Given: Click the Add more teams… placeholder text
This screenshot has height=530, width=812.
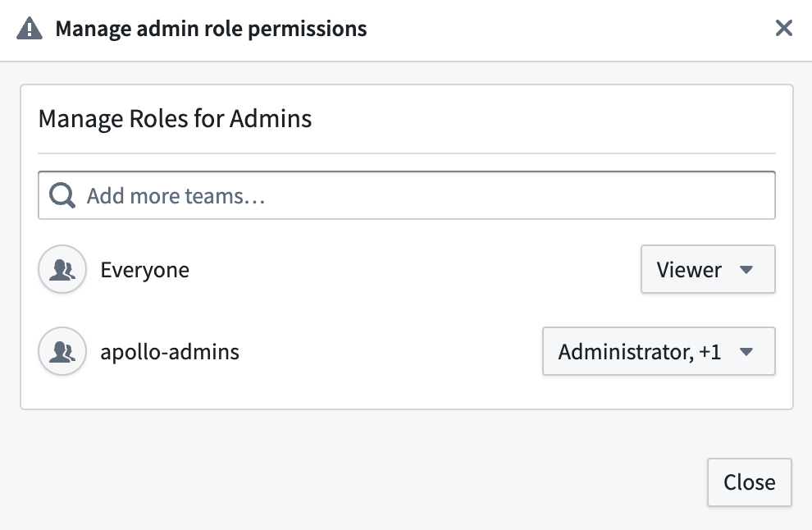Looking at the screenshot, I should click(x=176, y=196).
